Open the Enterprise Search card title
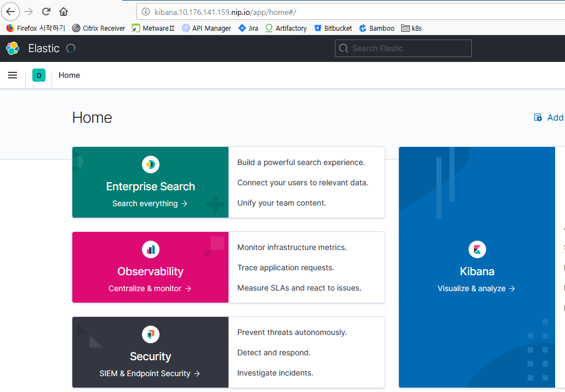This screenshot has height=392, width=565. [x=151, y=186]
